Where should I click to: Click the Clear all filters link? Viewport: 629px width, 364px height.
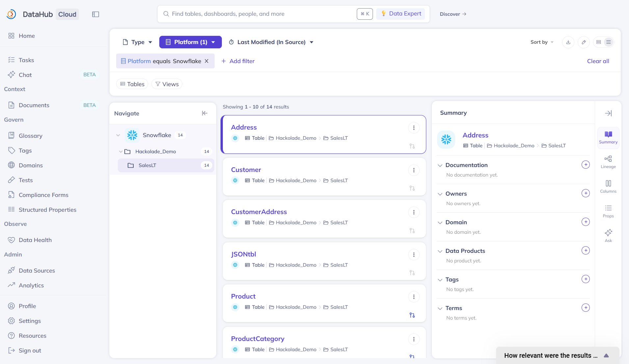(598, 61)
